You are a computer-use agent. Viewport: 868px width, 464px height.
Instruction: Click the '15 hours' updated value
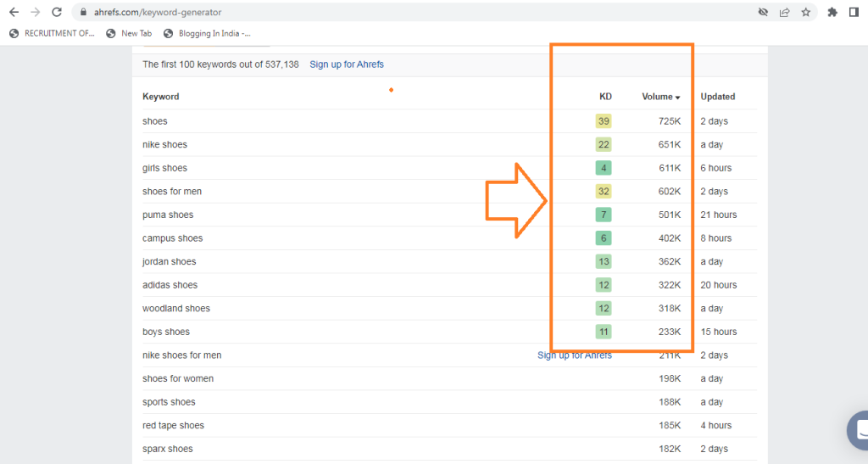tap(719, 332)
